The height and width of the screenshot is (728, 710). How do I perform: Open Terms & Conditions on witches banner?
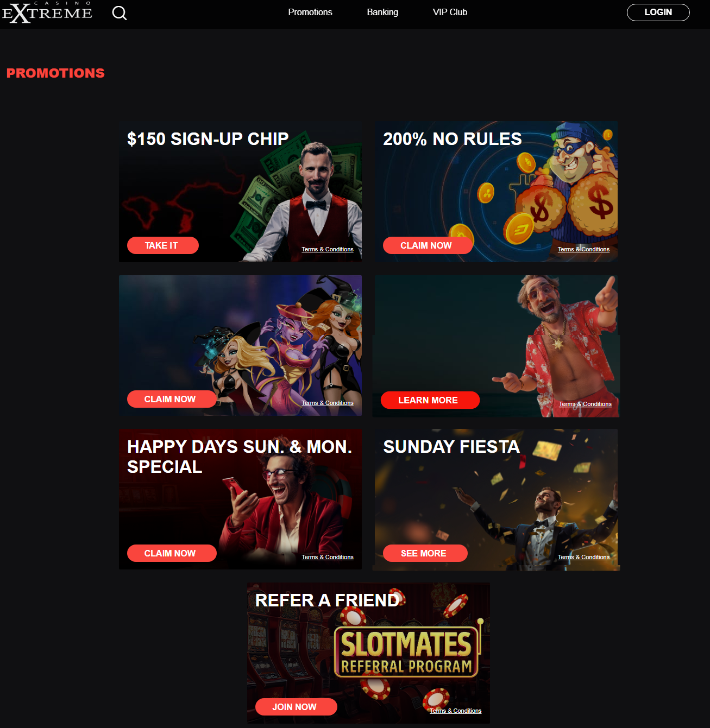[x=328, y=403]
